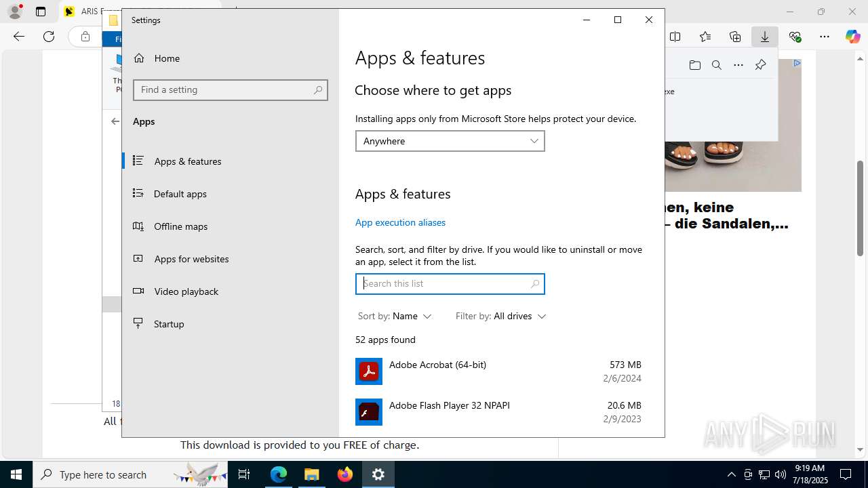Open Copilot in Edge
Image resolution: width=868 pixels, height=488 pixels.
[x=853, y=37]
